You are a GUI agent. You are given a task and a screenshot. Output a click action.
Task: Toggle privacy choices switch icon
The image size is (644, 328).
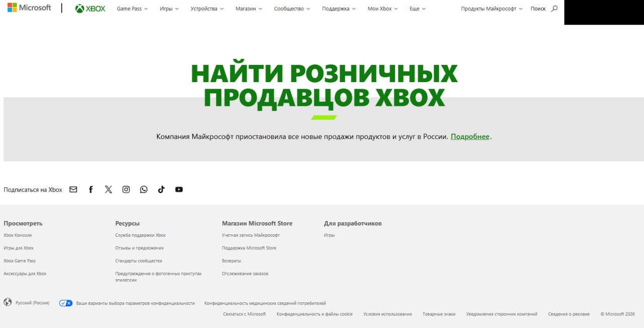pos(66,303)
